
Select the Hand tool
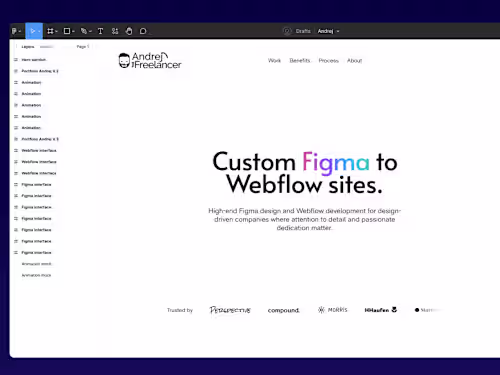pos(129,31)
